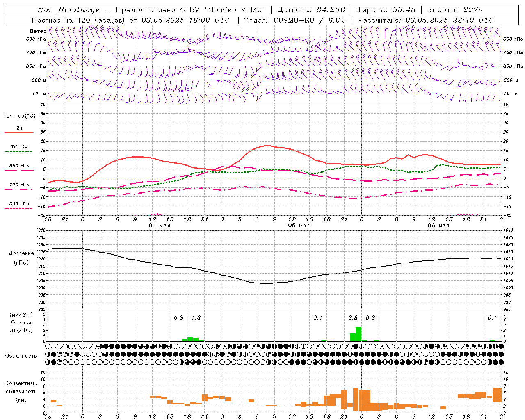The image size is (525, 420).
Task: Select the text Предоставлено ФГБУ "ЗапСиб УГМС"
Action: [x=191, y=10]
